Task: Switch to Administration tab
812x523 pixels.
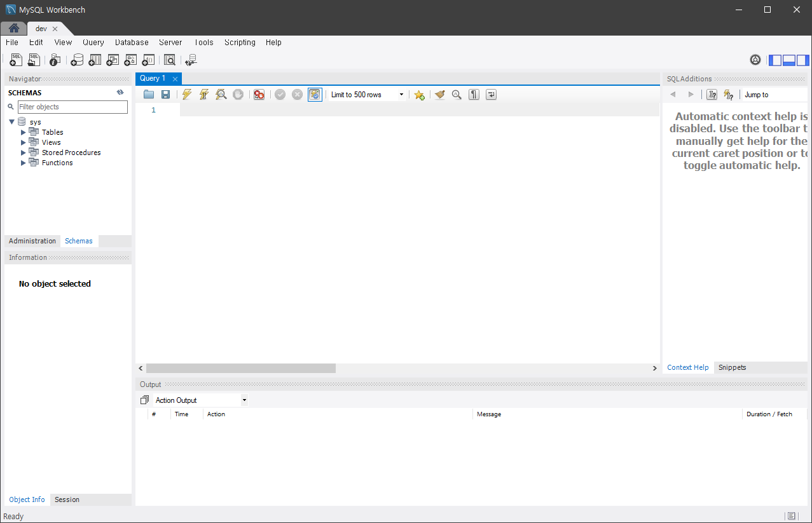Action: click(32, 241)
